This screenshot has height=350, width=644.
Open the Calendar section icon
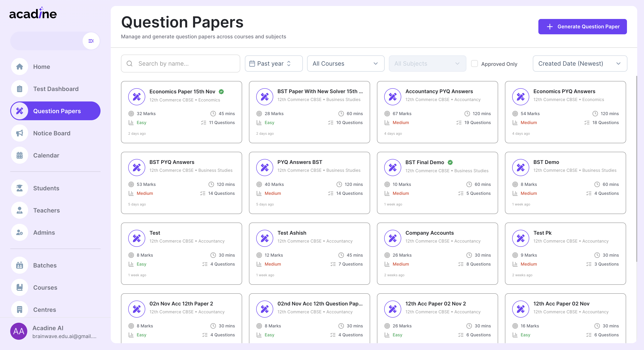click(x=20, y=155)
